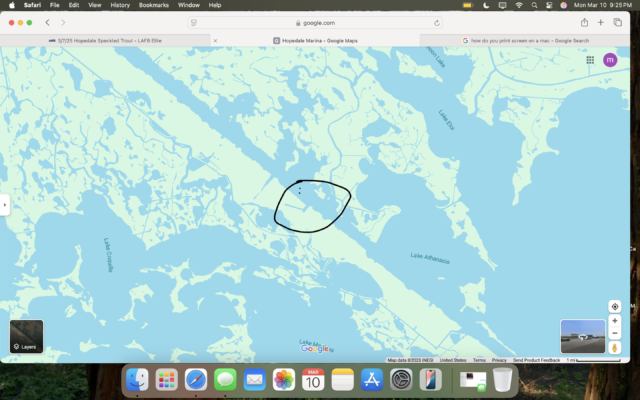Zoom out with the map minus button
The height and width of the screenshot is (400, 640).
click(x=615, y=333)
